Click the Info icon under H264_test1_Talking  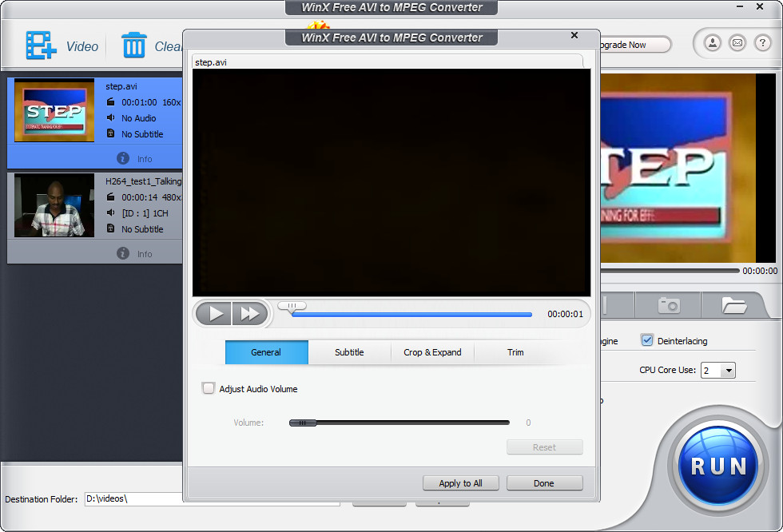123,253
